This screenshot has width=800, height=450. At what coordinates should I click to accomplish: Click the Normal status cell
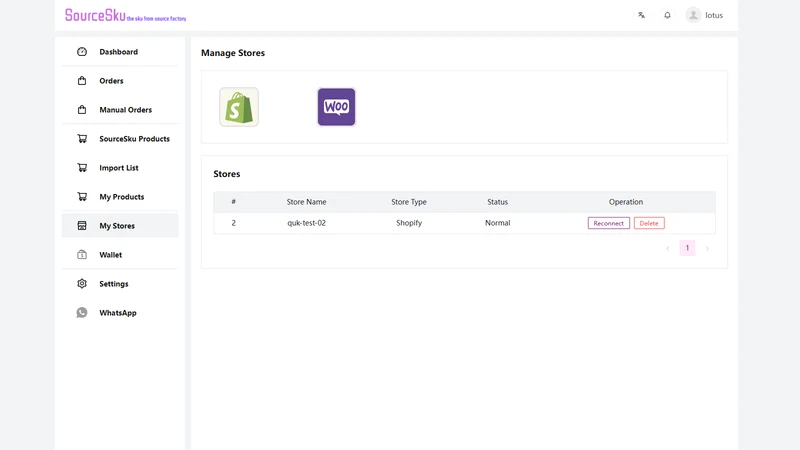point(497,223)
